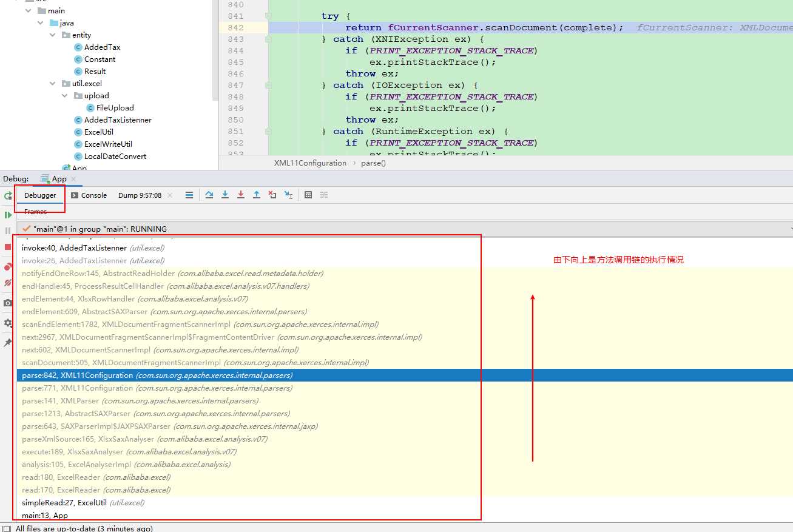Click the Get Thread Dump camera icon
The image size is (793, 532).
[8, 303]
